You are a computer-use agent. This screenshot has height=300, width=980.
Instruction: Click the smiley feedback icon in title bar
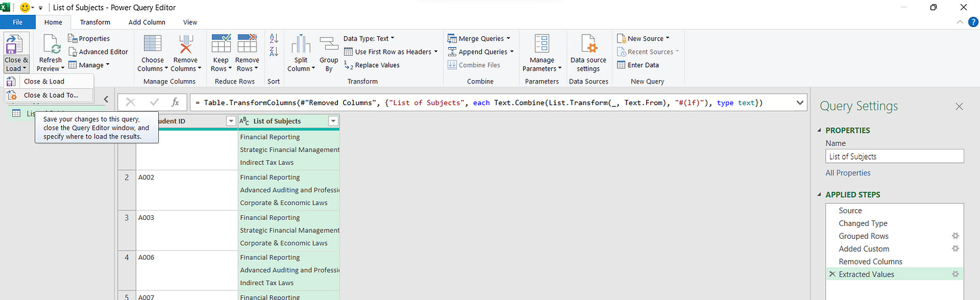25,7
